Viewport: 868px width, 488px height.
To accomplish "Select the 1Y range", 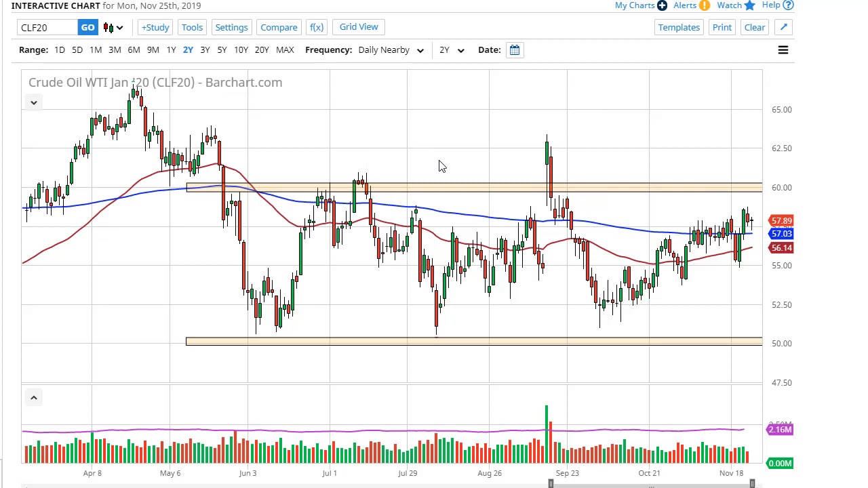I will [171, 49].
